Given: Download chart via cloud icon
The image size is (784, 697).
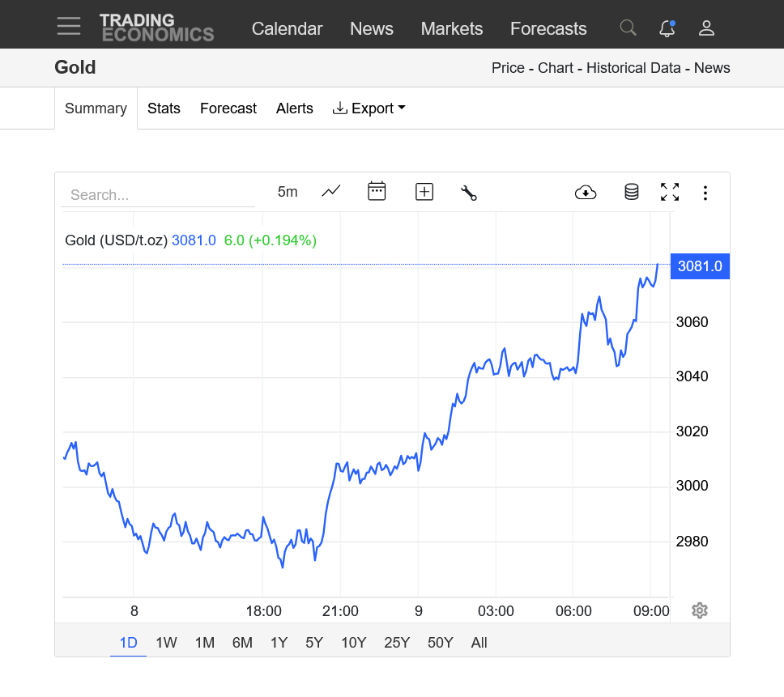Looking at the screenshot, I should coord(585,192).
